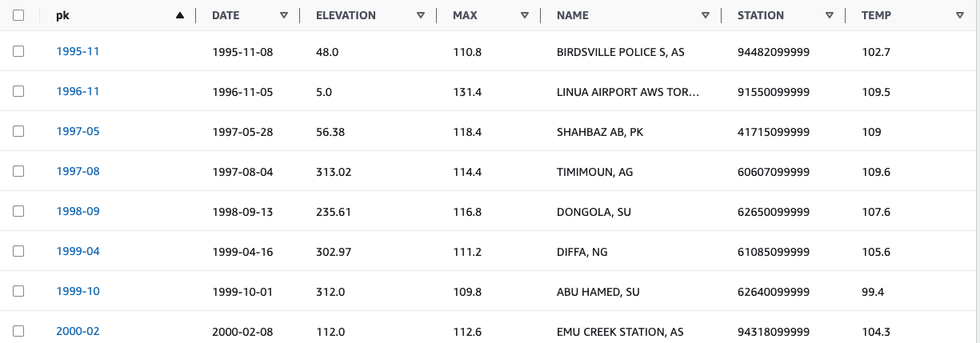The image size is (980, 343).
Task: Open the 1996-11 item link
Action: point(78,91)
